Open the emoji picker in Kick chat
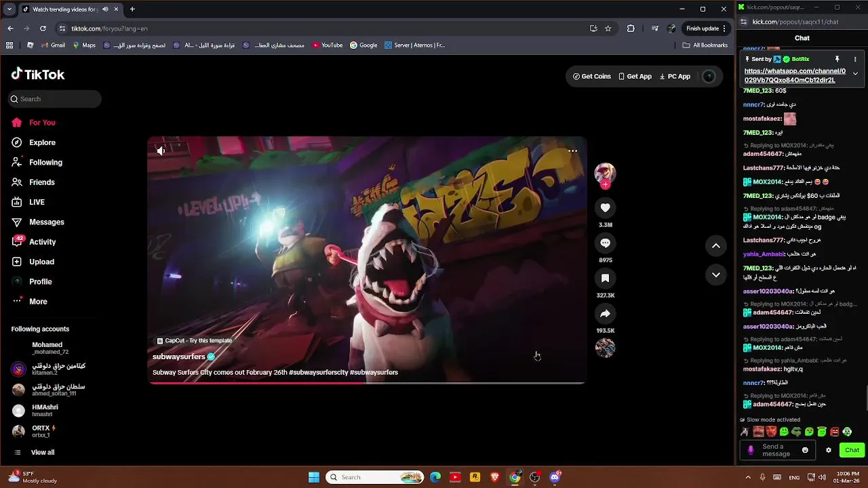This screenshot has width=868, height=488. coord(805,450)
